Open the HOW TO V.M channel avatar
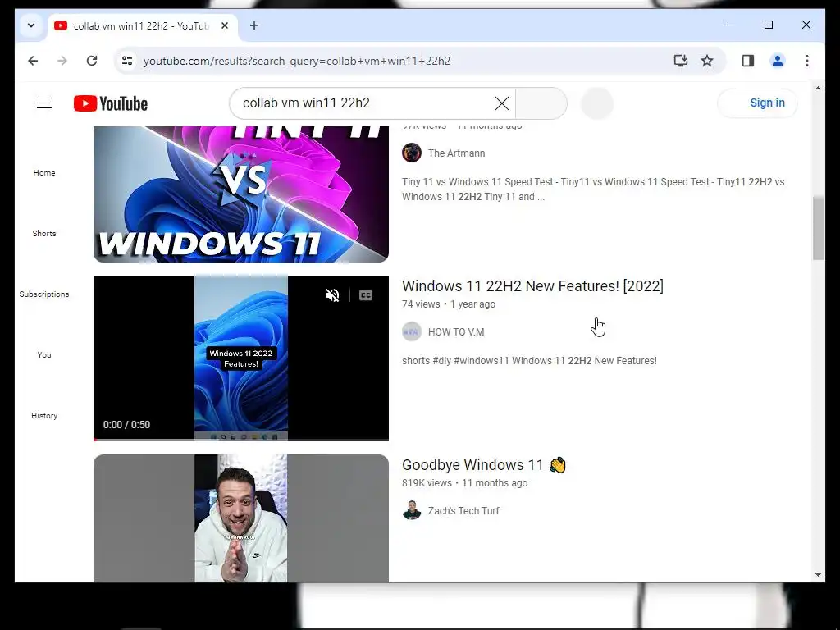 point(412,331)
